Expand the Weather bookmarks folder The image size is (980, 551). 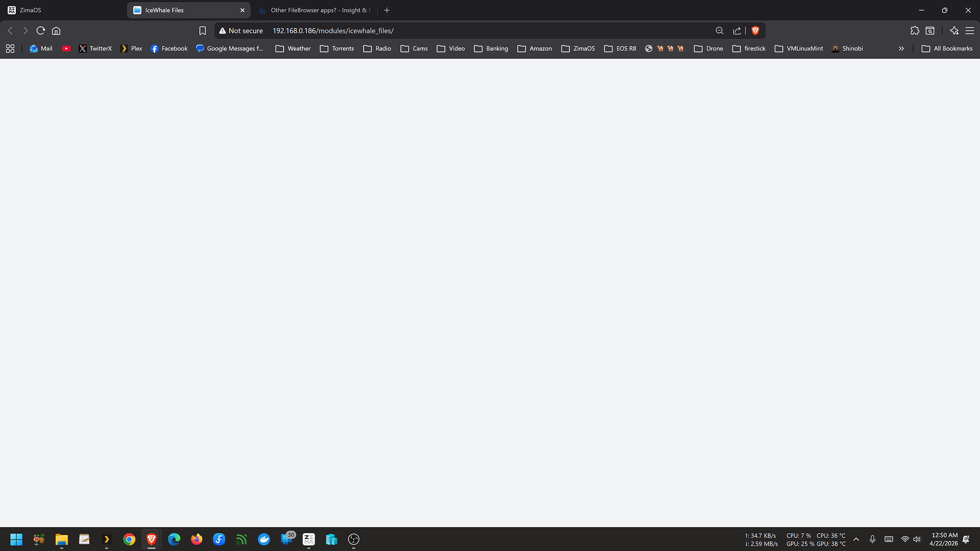tap(293, 48)
